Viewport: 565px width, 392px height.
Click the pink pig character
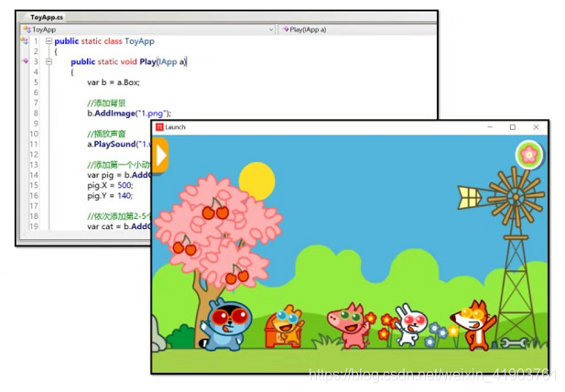tap(349, 326)
